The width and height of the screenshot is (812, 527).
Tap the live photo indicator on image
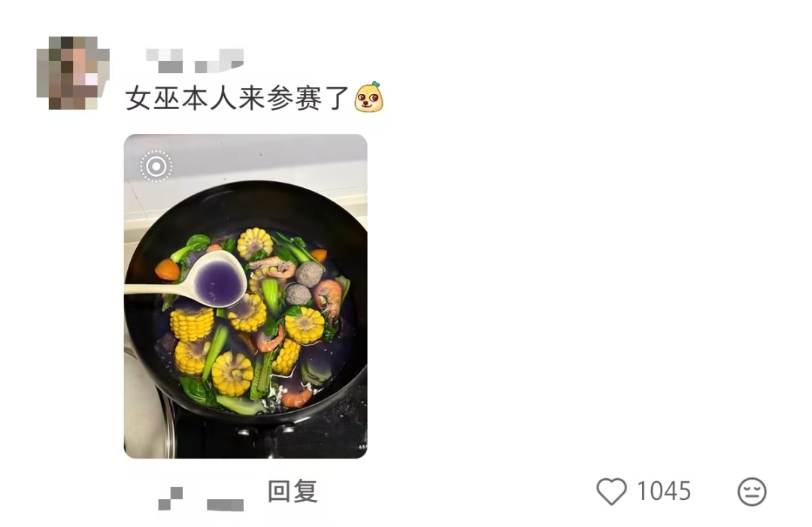pos(156,166)
